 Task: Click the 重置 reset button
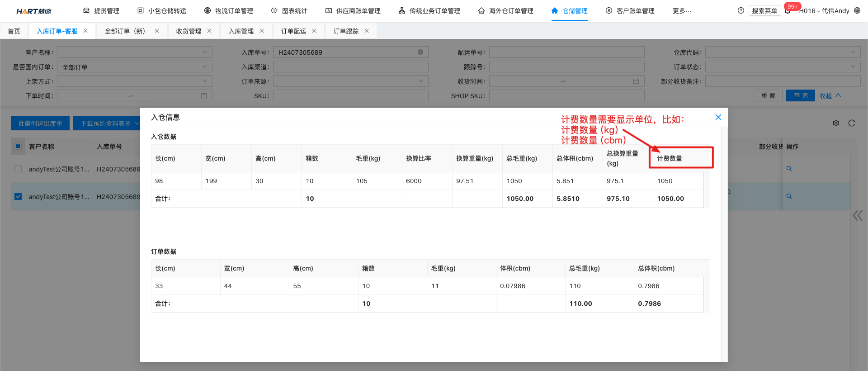click(x=768, y=95)
